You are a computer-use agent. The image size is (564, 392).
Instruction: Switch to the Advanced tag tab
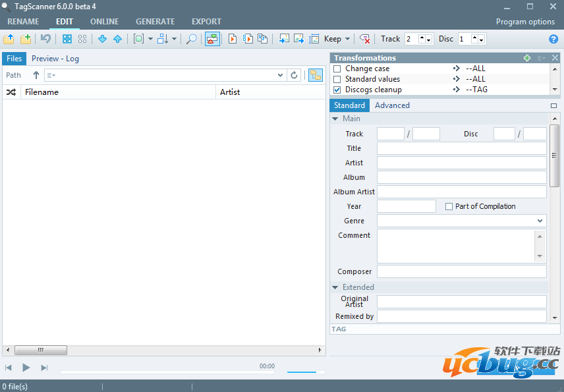(x=392, y=105)
